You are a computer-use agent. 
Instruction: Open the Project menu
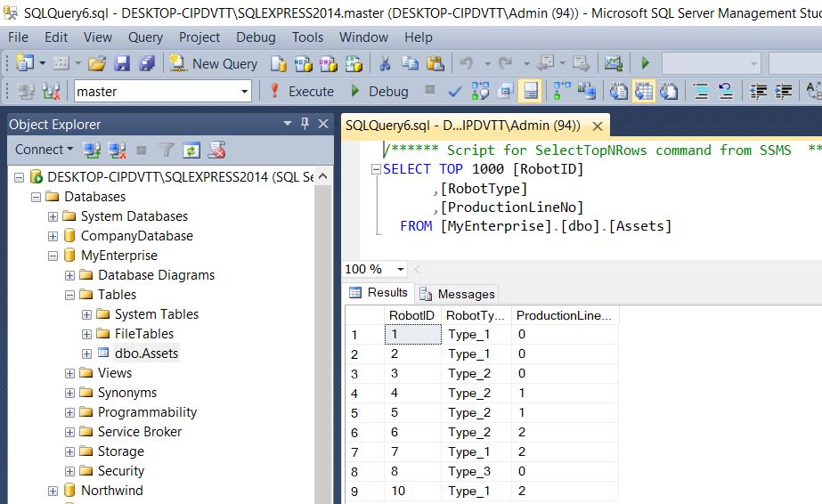click(199, 37)
